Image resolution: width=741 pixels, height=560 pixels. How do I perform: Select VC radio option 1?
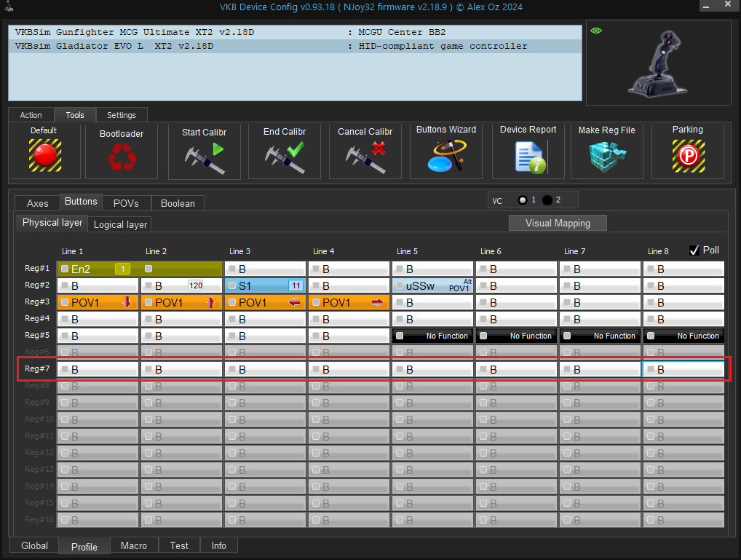(522, 200)
